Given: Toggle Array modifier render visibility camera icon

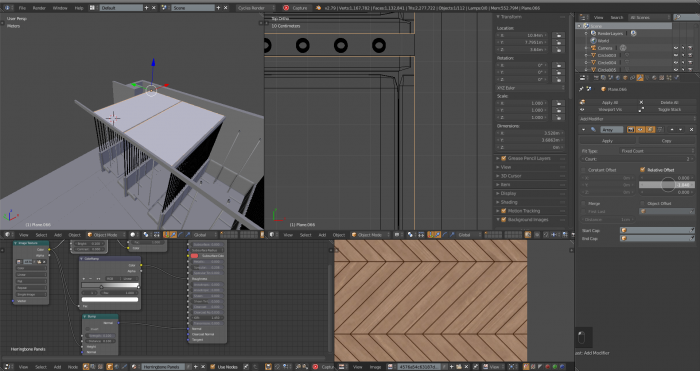Looking at the screenshot, I should pos(631,129).
